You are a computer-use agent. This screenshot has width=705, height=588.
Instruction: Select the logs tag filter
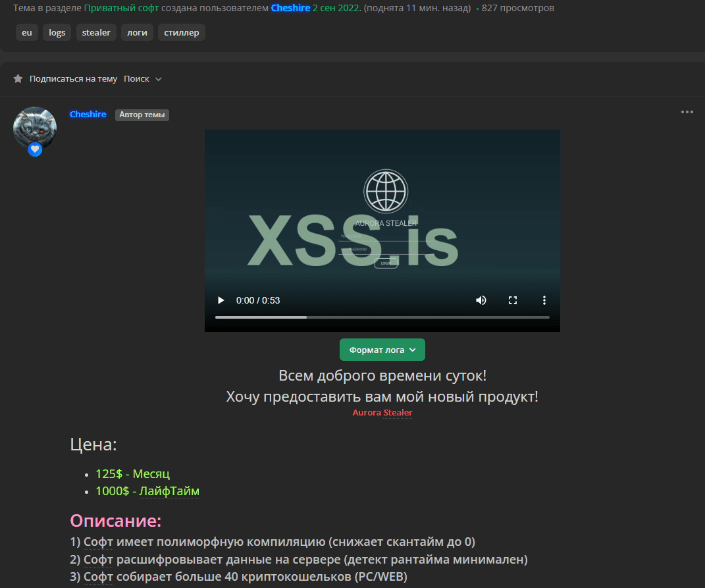57,32
